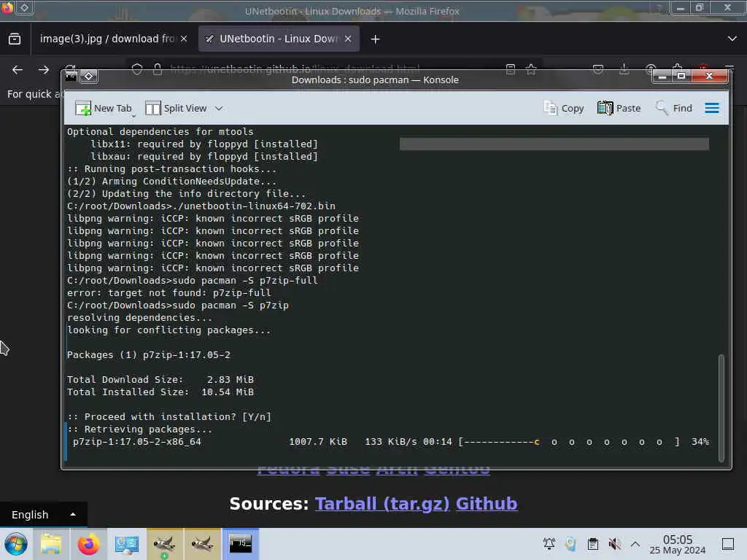
Task: Go forward in Firefox
Action: click(44, 70)
